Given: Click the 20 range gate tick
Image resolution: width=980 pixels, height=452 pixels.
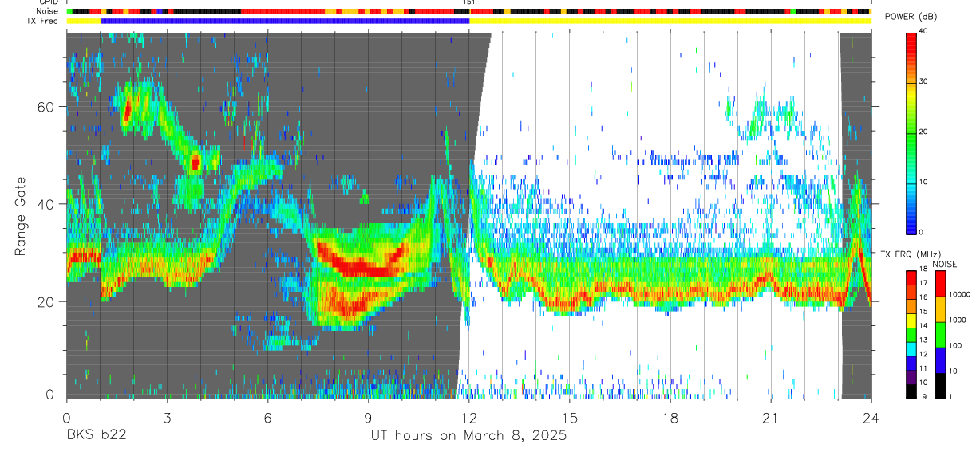Looking at the screenshot, I should (x=46, y=301).
